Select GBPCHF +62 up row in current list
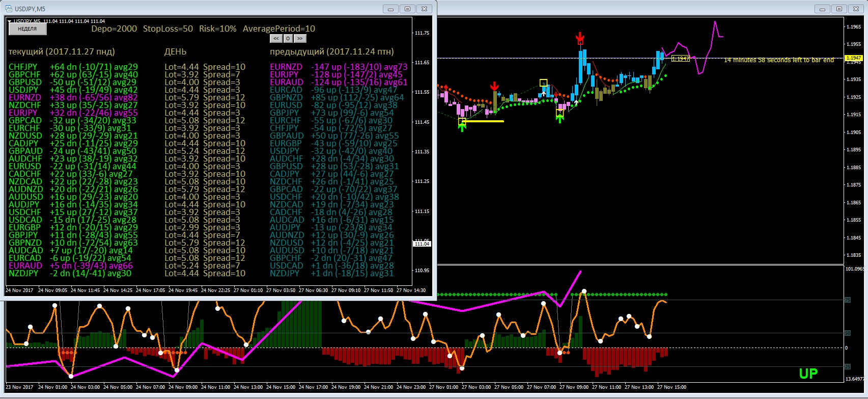 coord(73,74)
